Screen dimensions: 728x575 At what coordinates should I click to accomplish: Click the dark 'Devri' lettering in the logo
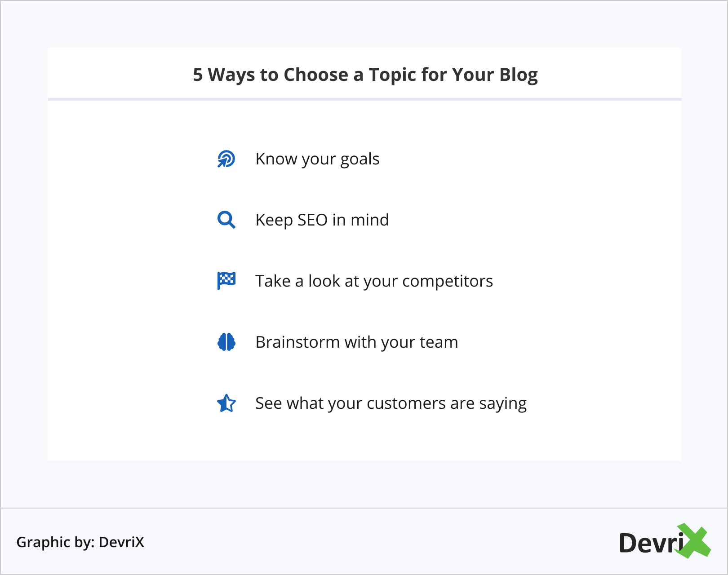pyautogui.click(x=650, y=543)
